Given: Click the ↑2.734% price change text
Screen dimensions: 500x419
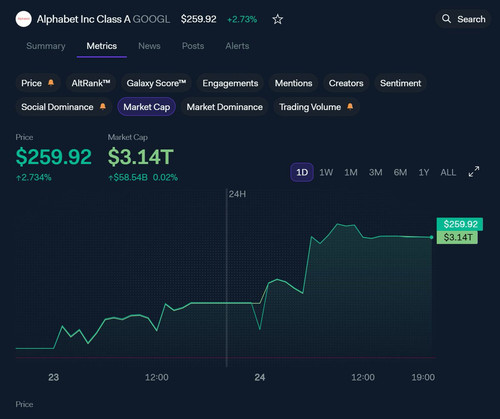Looking at the screenshot, I should [33, 177].
